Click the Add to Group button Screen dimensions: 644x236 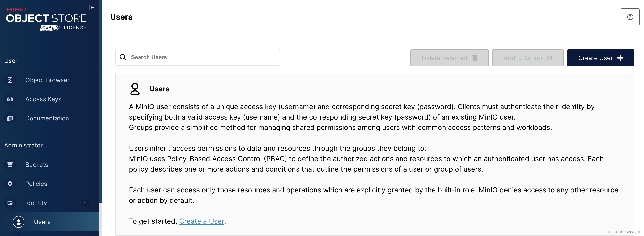(x=527, y=58)
